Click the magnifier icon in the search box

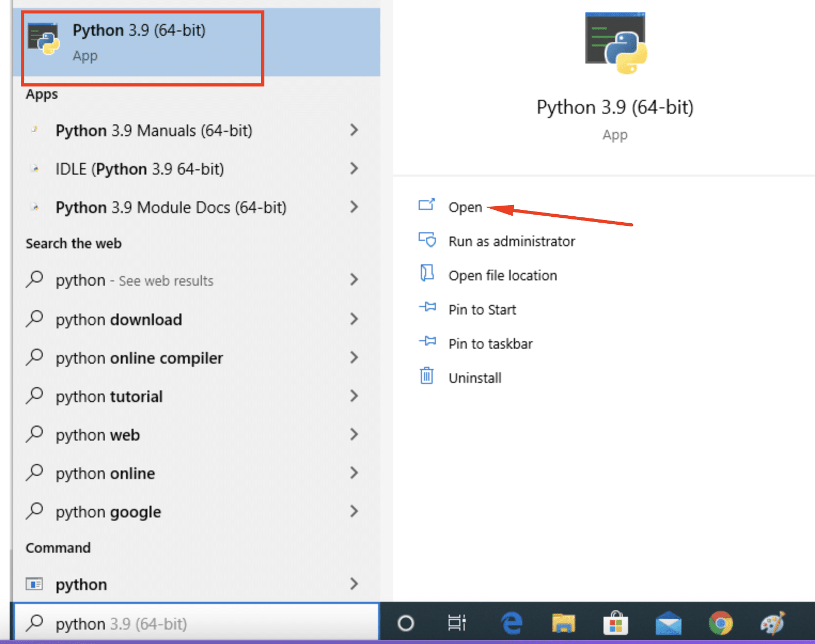(35, 622)
